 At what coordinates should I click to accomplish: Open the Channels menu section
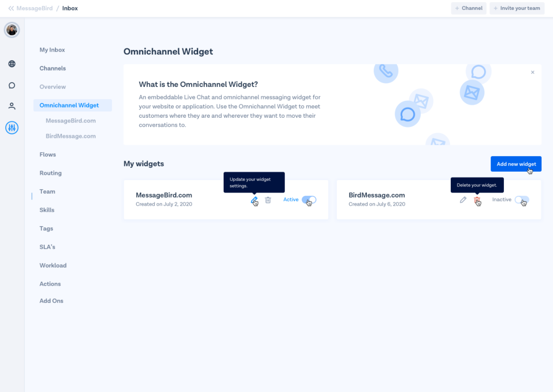tap(53, 68)
